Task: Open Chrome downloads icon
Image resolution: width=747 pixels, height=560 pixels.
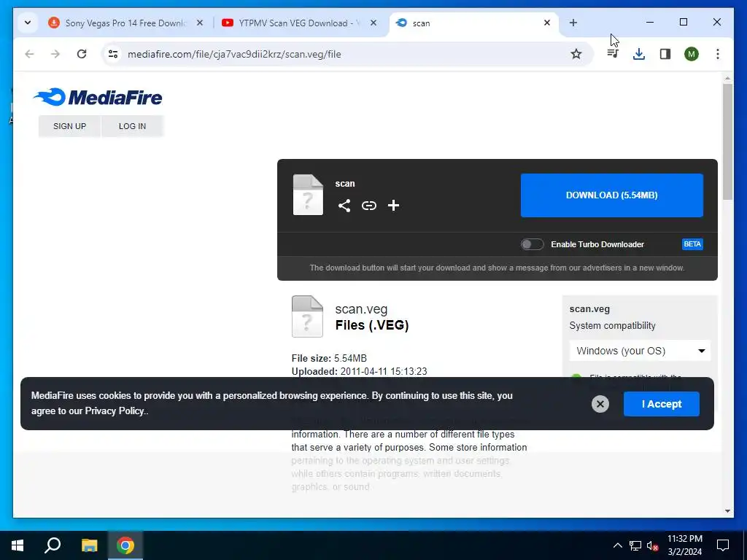Action: (639, 54)
